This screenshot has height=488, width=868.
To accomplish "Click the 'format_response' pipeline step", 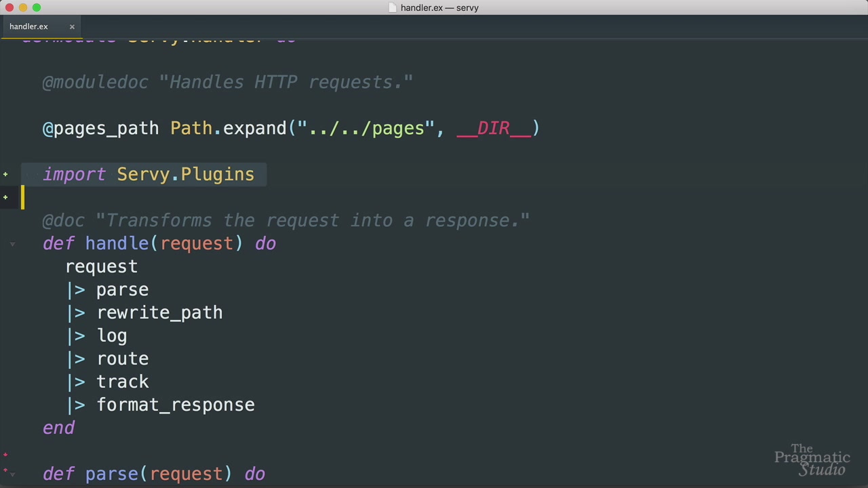I will pyautogui.click(x=176, y=405).
